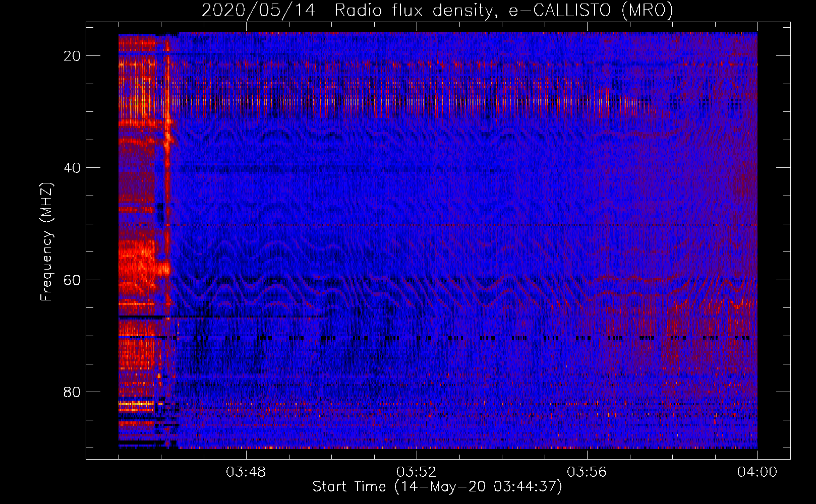
Task: Click the 04:00 time tick label
Action: coord(757,472)
